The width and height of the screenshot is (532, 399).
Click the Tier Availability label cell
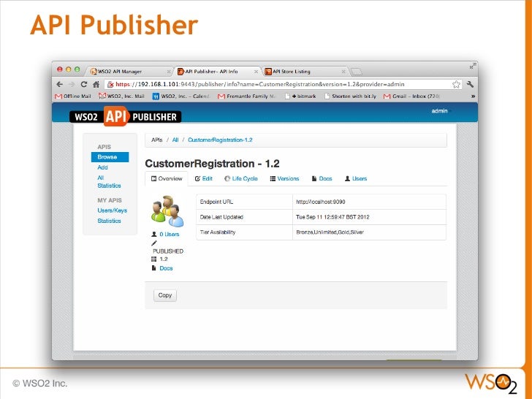pos(244,232)
